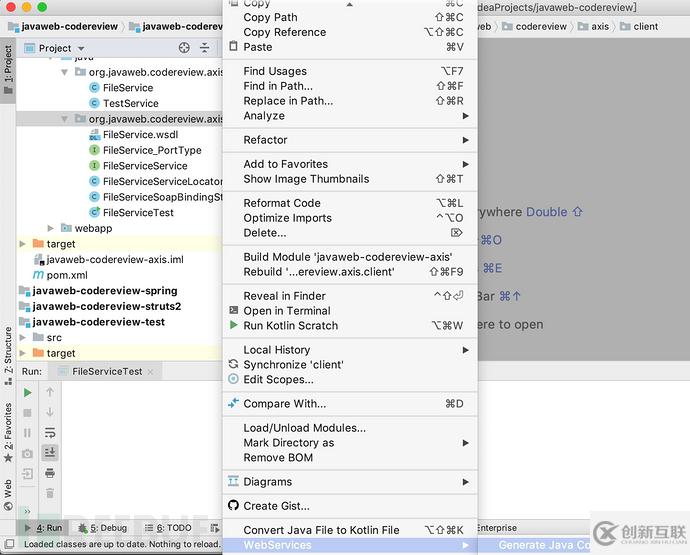Toggle the soft-wrap icon in Run toolbar
Screen dimensions: 690x555
pyautogui.click(x=50, y=433)
